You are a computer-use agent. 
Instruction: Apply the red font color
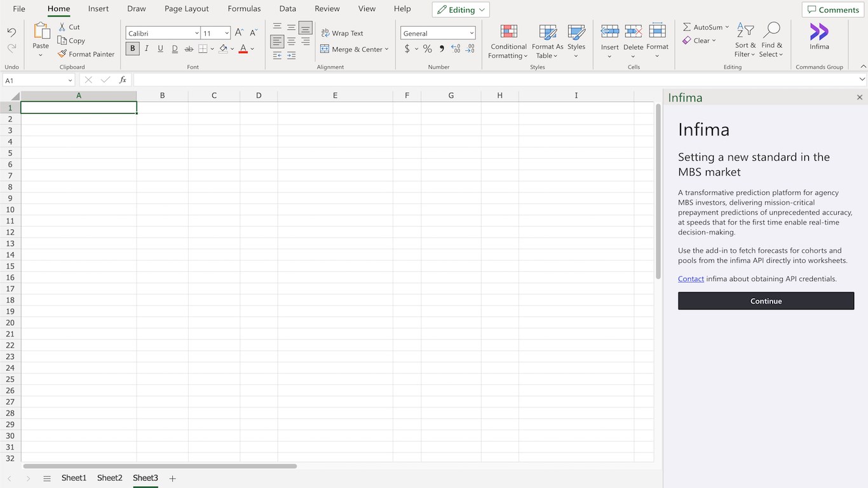coord(243,49)
